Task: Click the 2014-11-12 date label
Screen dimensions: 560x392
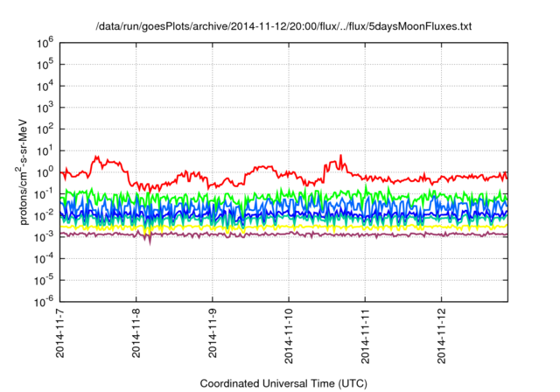Action: (x=441, y=336)
